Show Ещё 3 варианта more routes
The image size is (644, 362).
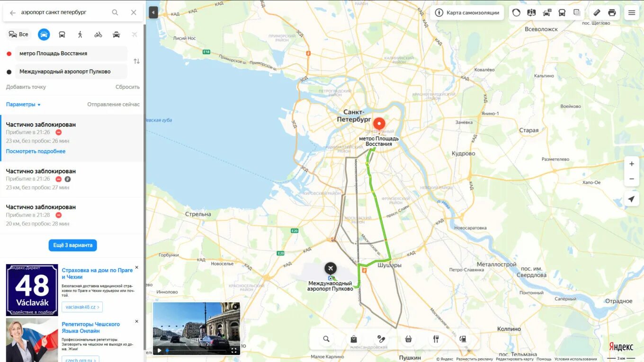coord(72,245)
